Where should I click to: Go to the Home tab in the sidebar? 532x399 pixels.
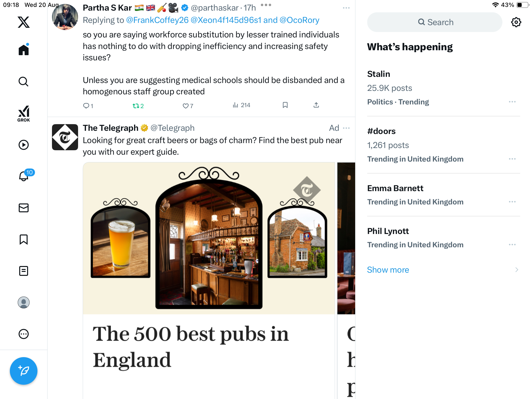24,50
